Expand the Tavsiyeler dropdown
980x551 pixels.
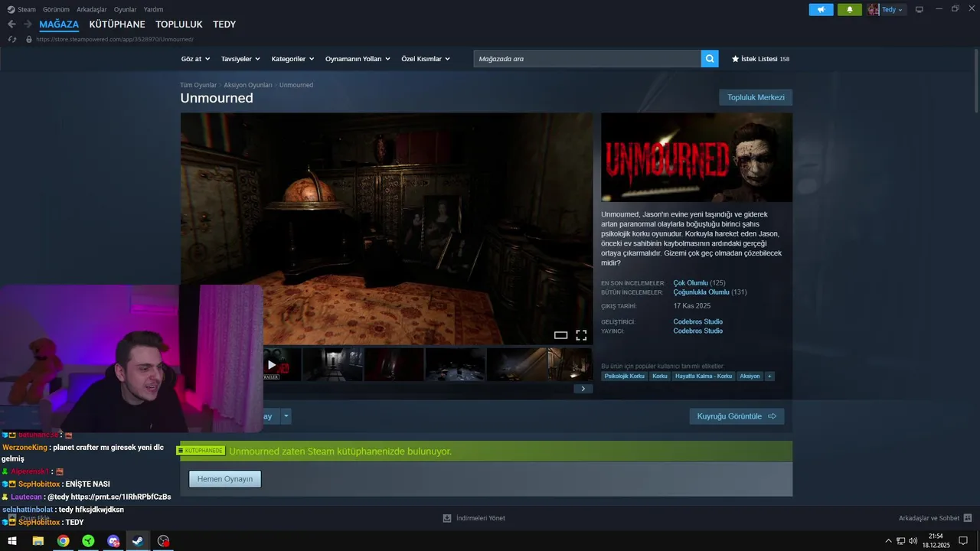coord(240,59)
